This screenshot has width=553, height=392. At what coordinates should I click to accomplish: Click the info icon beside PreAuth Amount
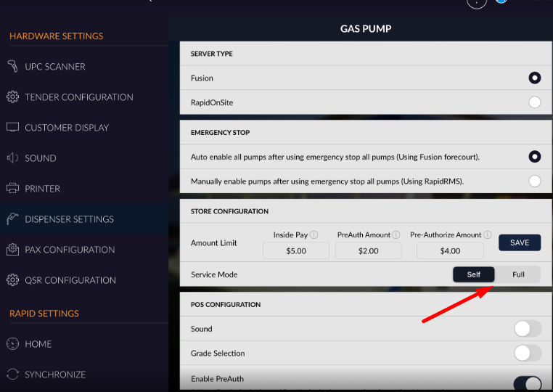[x=396, y=235]
